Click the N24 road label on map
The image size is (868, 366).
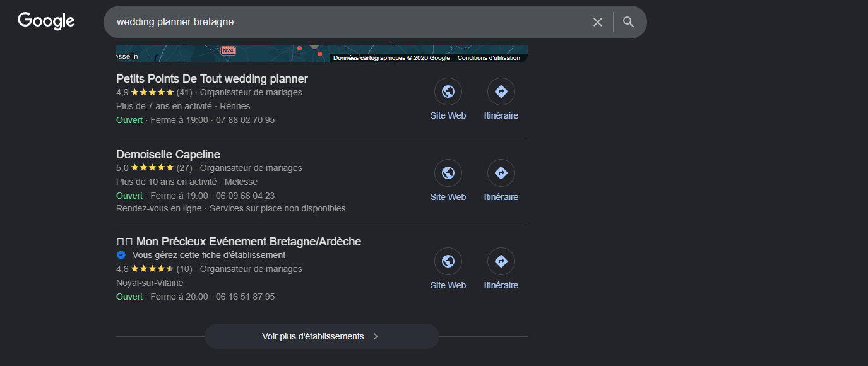pyautogui.click(x=228, y=50)
